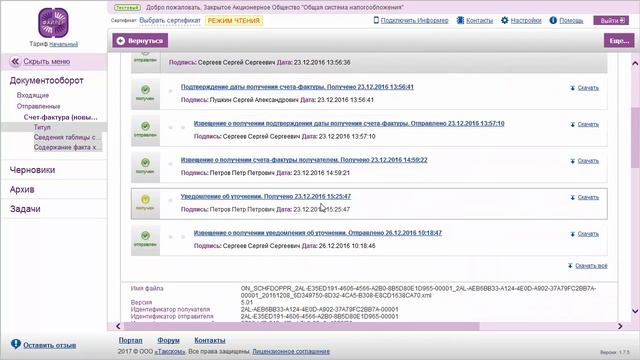Click green status icon of notice sent 26.12.2016
Screen dimensions: 640x360
tap(145, 236)
